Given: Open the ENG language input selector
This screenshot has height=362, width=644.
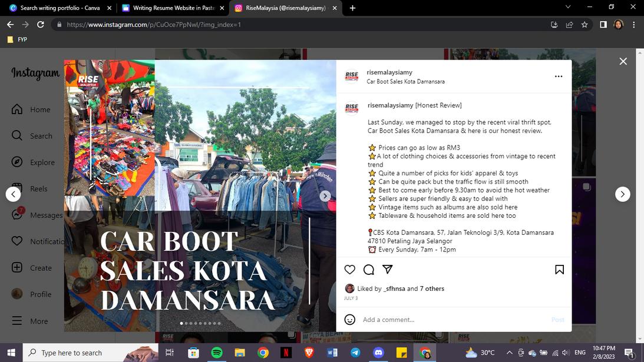Looking at the screenshot, I should point(580,353).
